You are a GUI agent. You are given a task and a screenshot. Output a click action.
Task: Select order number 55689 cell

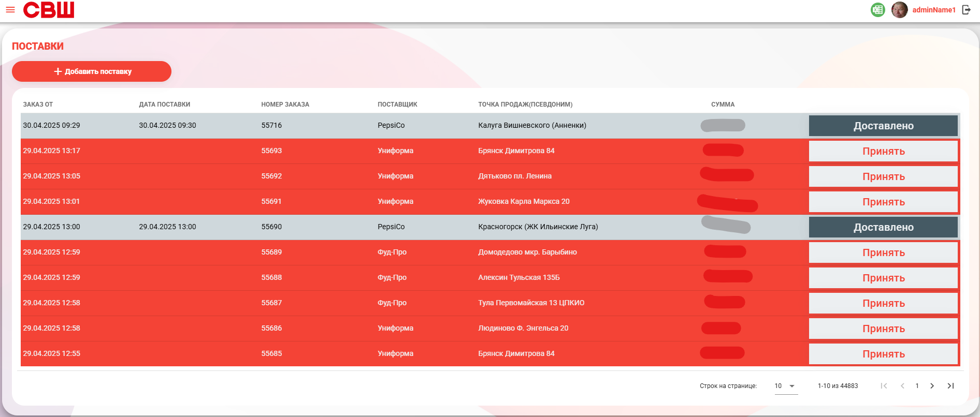coord(271,252)
